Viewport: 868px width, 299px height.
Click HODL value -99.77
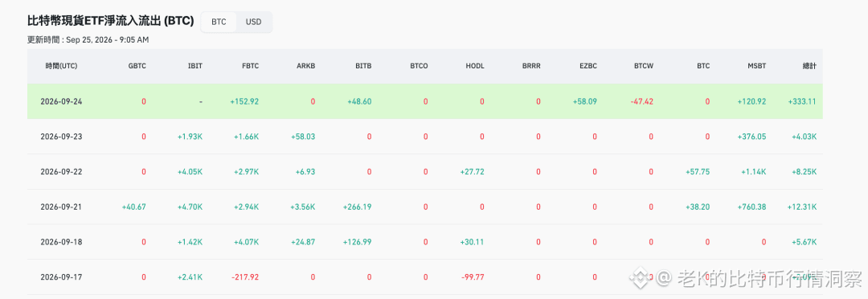(x=473, y=276)
